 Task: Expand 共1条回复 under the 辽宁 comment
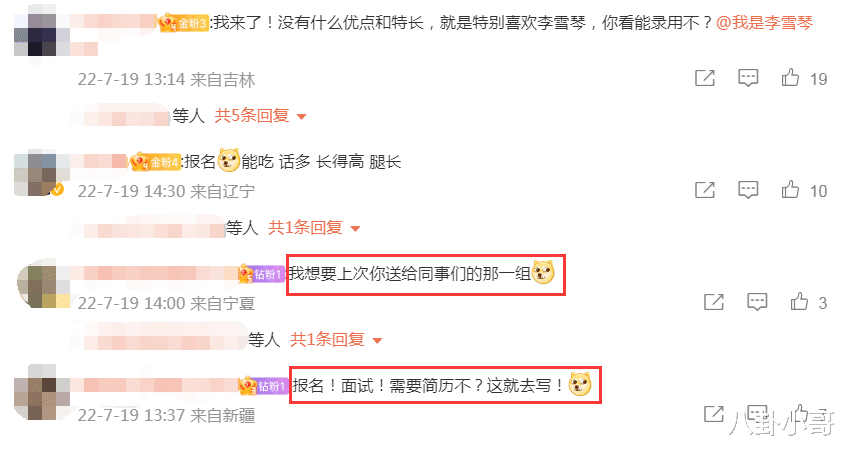[314, 227]
